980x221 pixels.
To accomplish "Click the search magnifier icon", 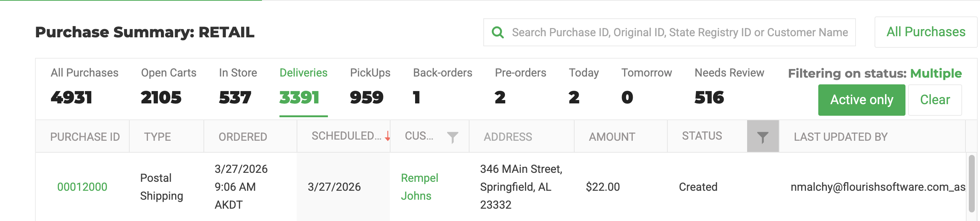I will click(x=498, y=32).
